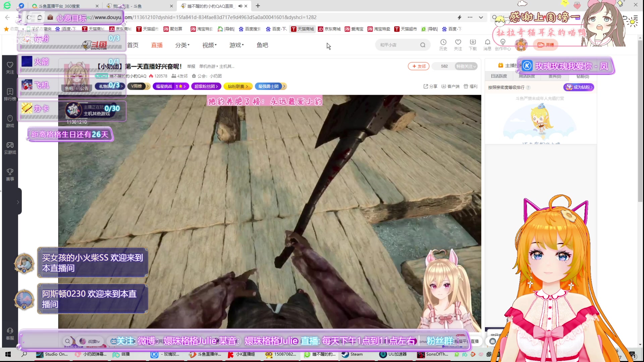This screenshot has height=362, width=644.
Task: Select 直播 in the Douyu nav
Action: coord(157,45)
